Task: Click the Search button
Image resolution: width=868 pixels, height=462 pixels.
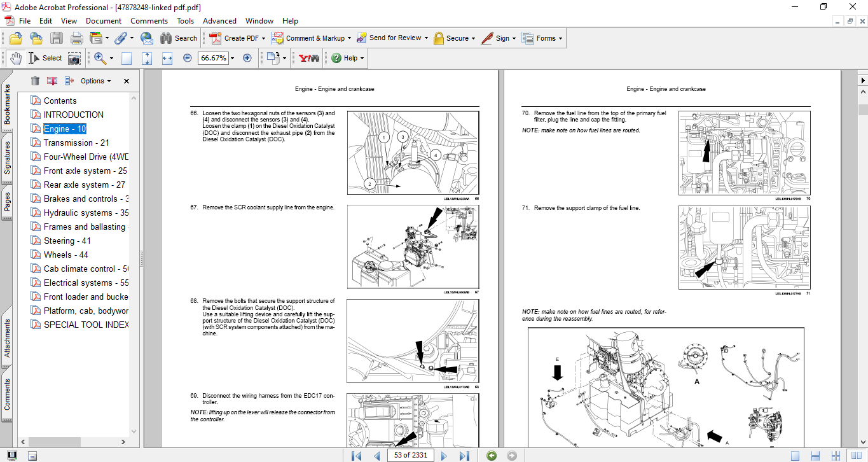Action: 178,38
